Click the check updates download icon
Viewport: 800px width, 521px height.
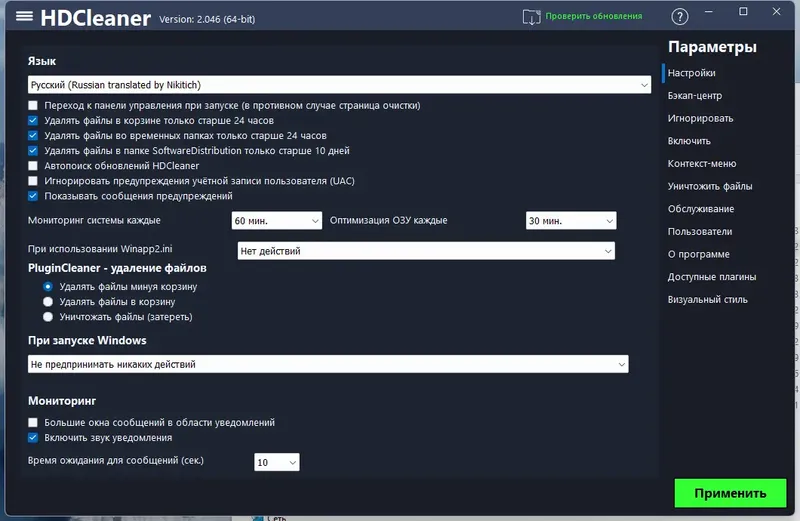pyautogui.click(x=531, y=17)
